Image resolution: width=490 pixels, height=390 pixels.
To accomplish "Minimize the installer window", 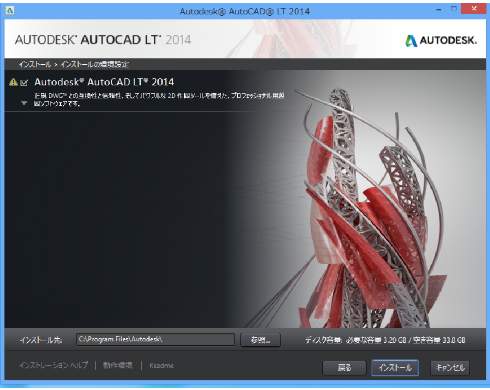I will [439, 9].
